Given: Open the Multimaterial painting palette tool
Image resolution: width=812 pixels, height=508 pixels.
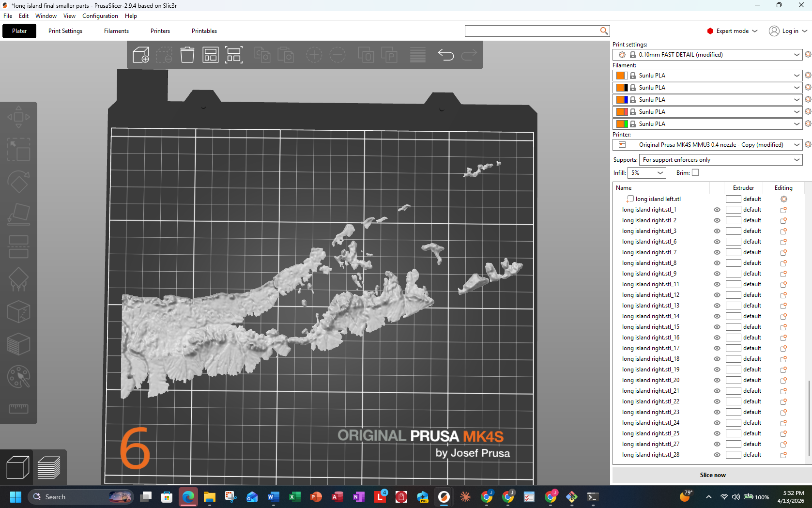Looking at the screenshot, I should pyautogui.click(x=18, y=376).
